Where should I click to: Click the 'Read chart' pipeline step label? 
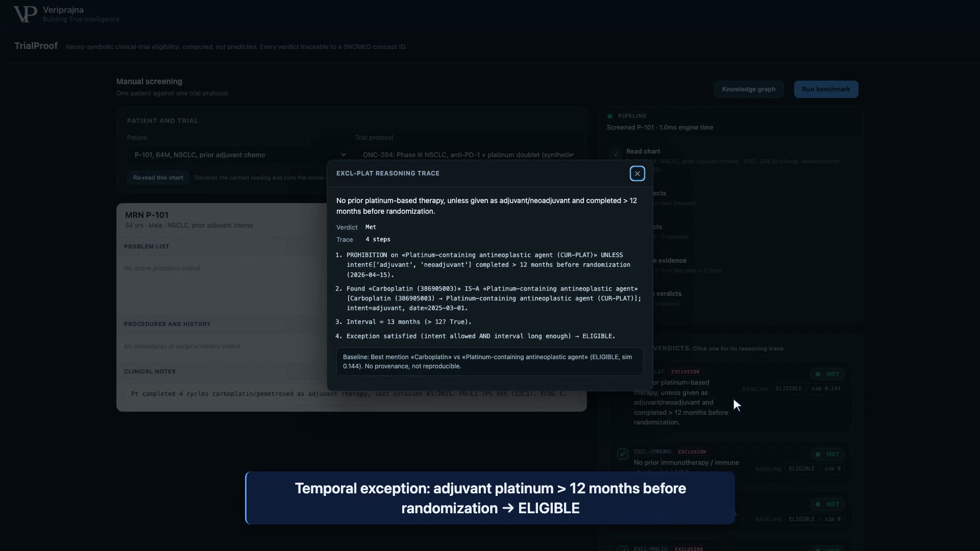pos(643,152)
